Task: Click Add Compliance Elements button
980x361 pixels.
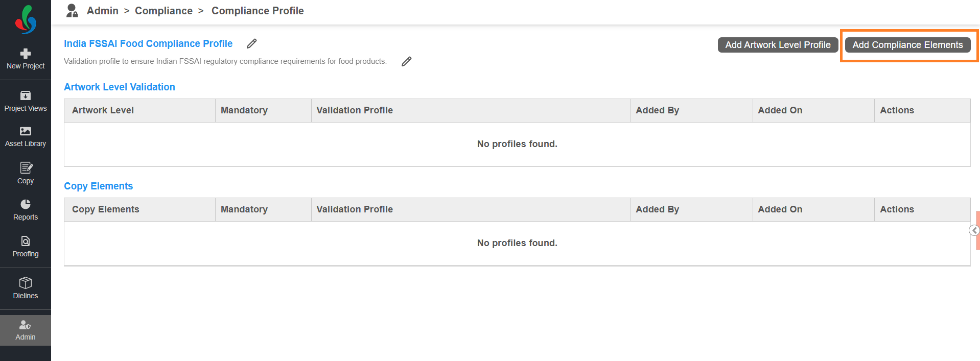Action: (x=907, y=45)
